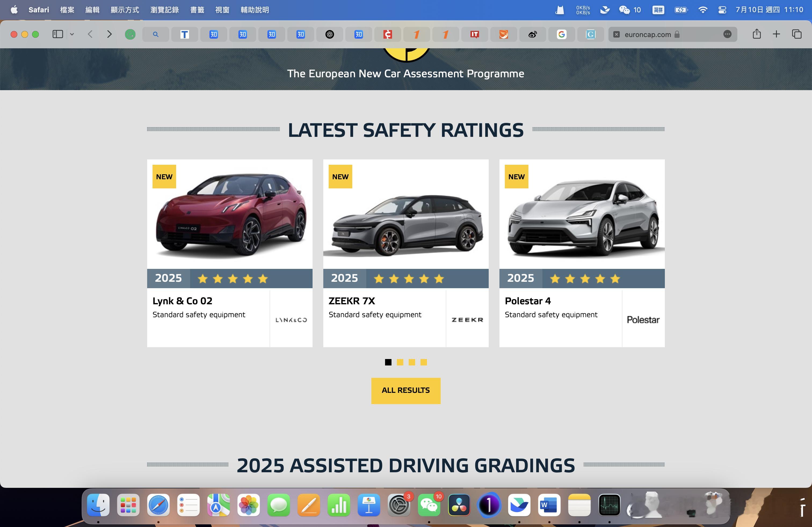Switch to the magnifier search tab
Viewport: 812px width, 527px height.
155,34
